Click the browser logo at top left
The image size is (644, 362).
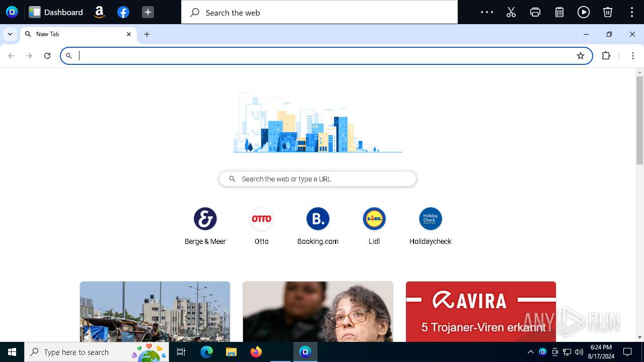[12, 12]
